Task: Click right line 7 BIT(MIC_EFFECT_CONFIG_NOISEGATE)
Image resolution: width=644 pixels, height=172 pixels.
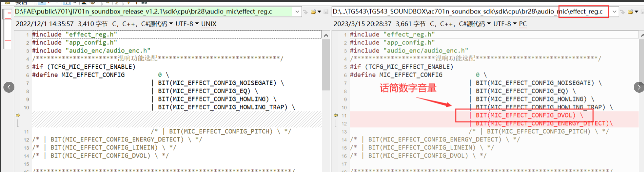Action: tap(536, 83)
